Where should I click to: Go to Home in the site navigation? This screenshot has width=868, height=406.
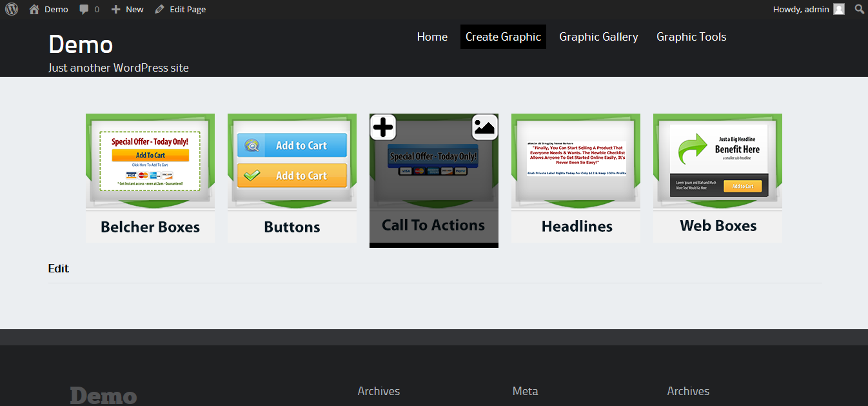[432, 37]
